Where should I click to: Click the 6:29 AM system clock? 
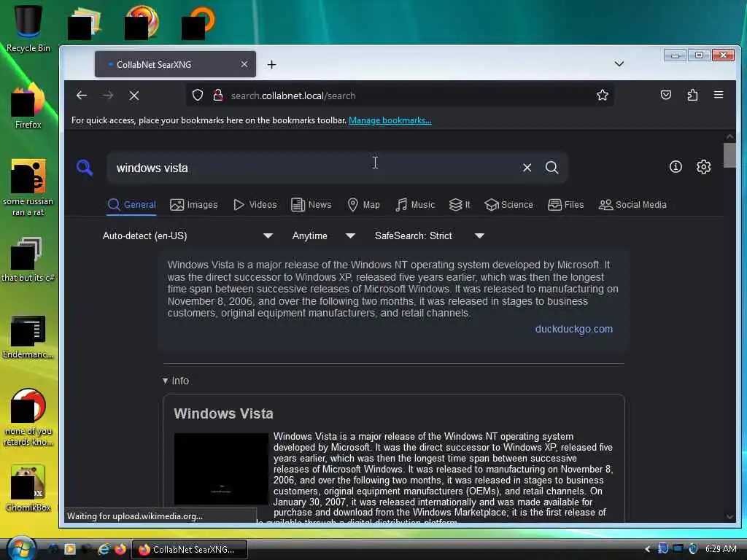point(721,548)
